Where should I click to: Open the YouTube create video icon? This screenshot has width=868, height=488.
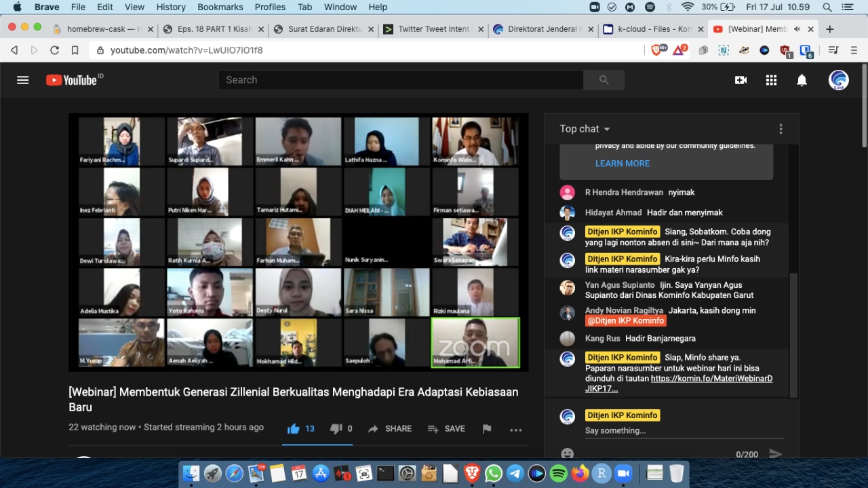tap(741, 79)
